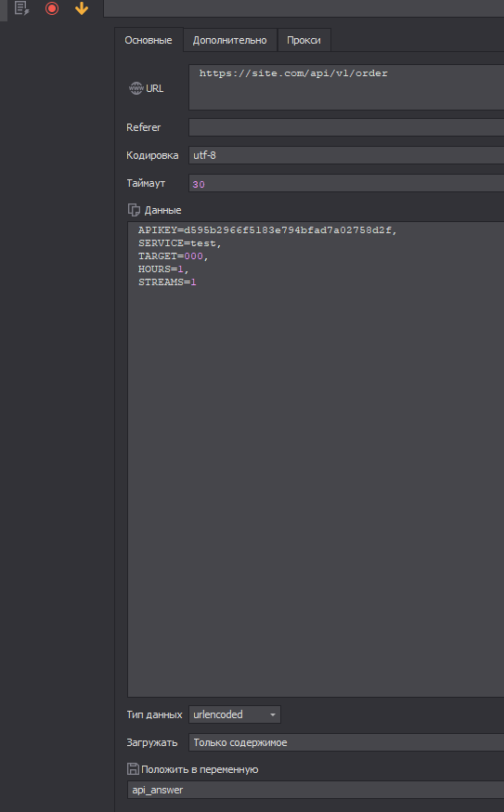Switch to the Основные tab
This screenshot has height=812, width=504.
[149, 40]
